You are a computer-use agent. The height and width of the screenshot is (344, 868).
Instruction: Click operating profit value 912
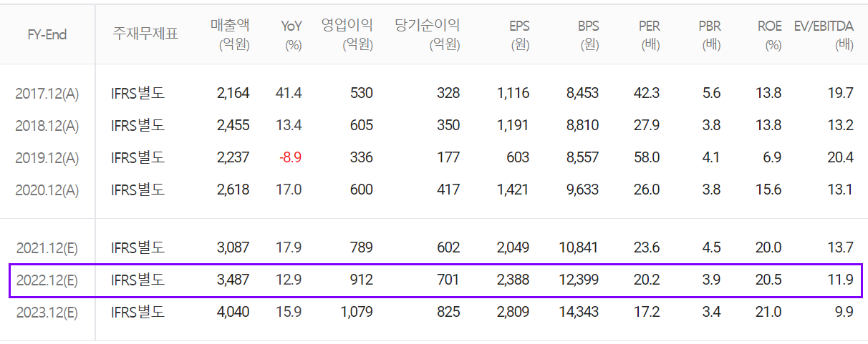click(x=362, y=280)
